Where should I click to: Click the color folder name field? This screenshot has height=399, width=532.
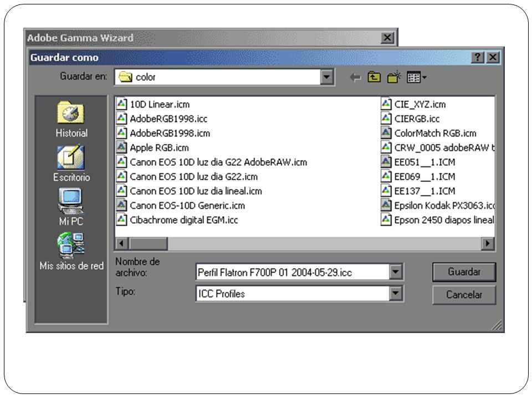[218, 77]
